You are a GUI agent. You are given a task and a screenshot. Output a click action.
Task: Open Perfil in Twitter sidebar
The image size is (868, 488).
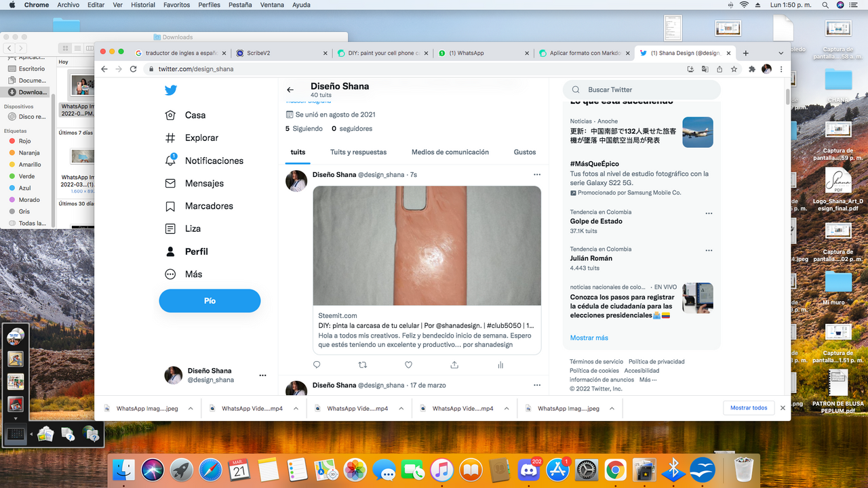tap(186, 251)
